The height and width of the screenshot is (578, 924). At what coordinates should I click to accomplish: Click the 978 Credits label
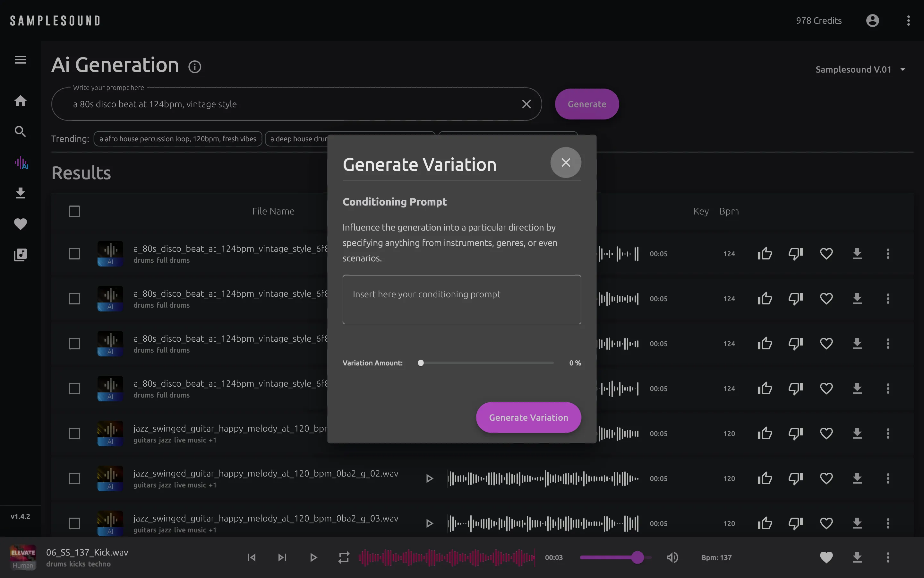tap(819, 21)
